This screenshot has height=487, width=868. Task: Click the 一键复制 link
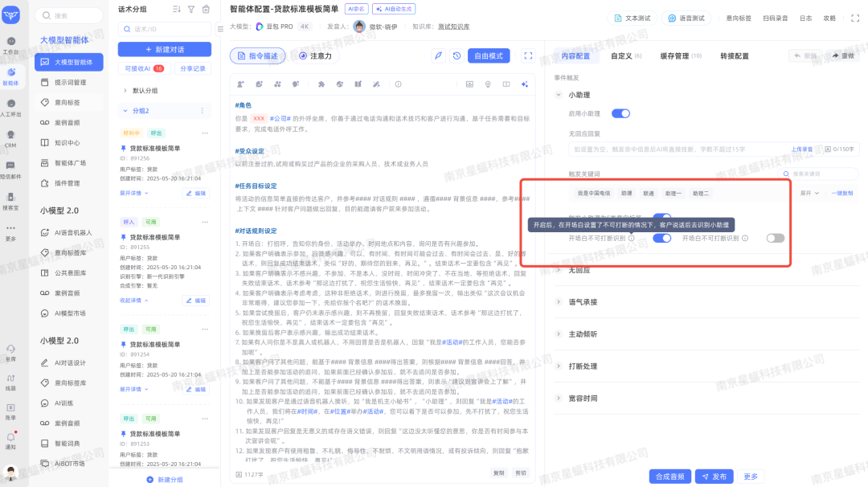tap(841, 193)
